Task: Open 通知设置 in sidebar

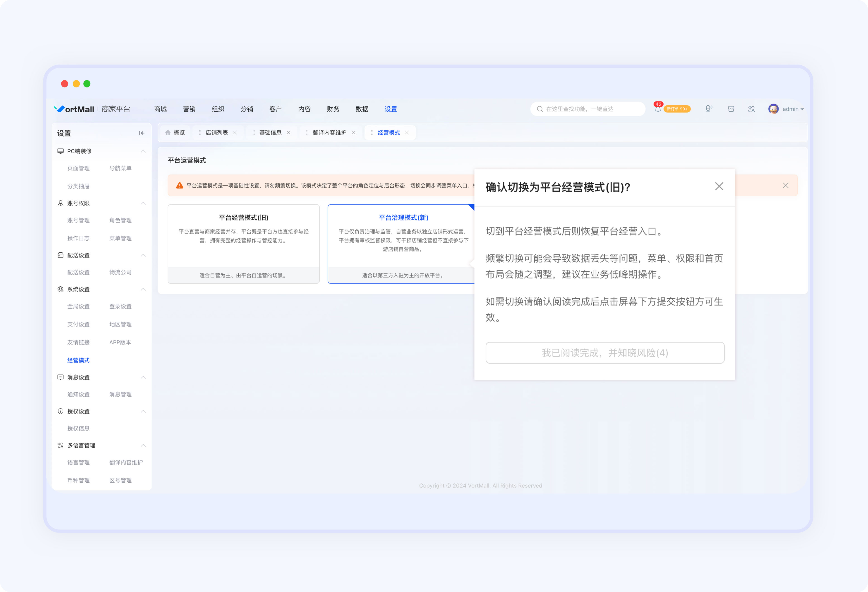Action: click(78, 395)
